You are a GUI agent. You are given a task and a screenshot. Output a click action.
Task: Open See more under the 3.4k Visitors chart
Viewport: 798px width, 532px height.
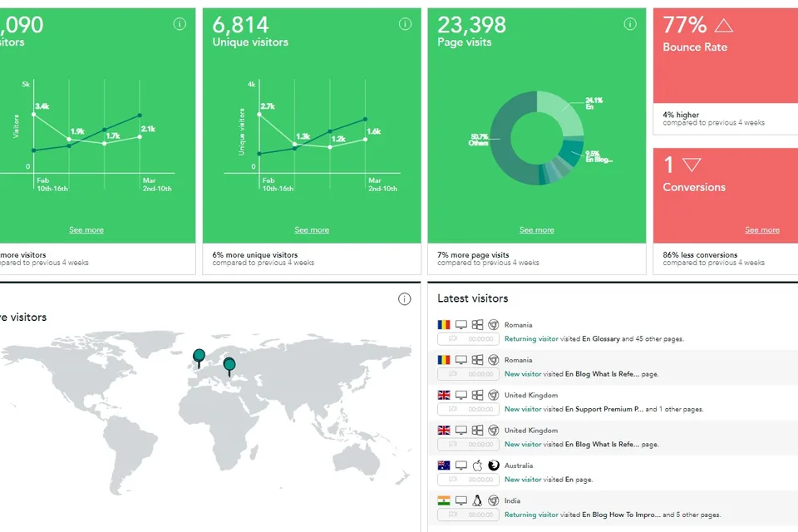(x=86, y=230)
